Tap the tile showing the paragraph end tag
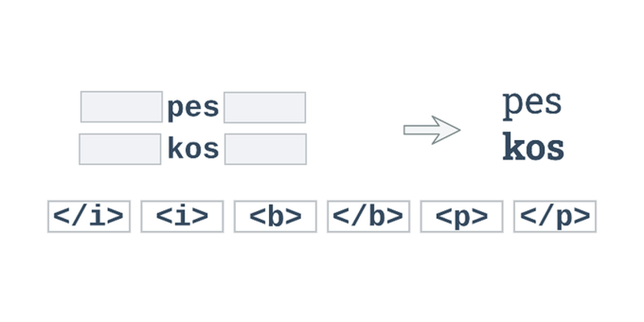The width and height of the screenshot is (644, 322). click(x=555, y=217)
